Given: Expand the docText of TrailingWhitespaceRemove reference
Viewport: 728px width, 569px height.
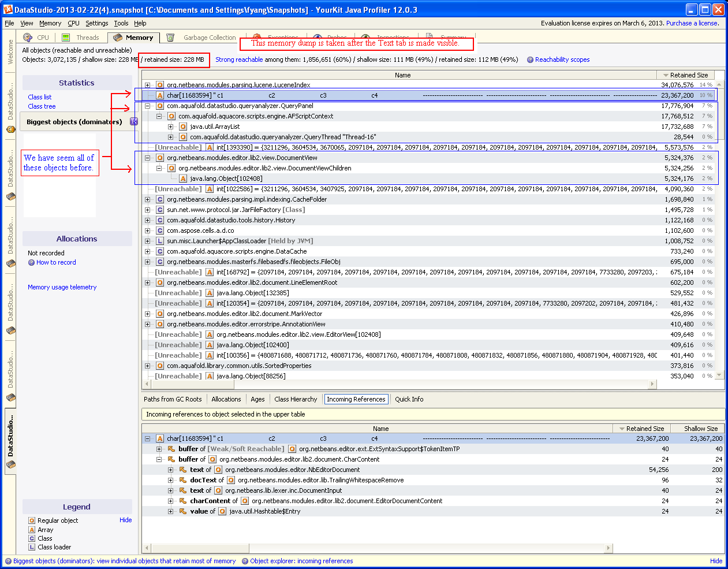Looking at the screenshot, I should 170,480.
